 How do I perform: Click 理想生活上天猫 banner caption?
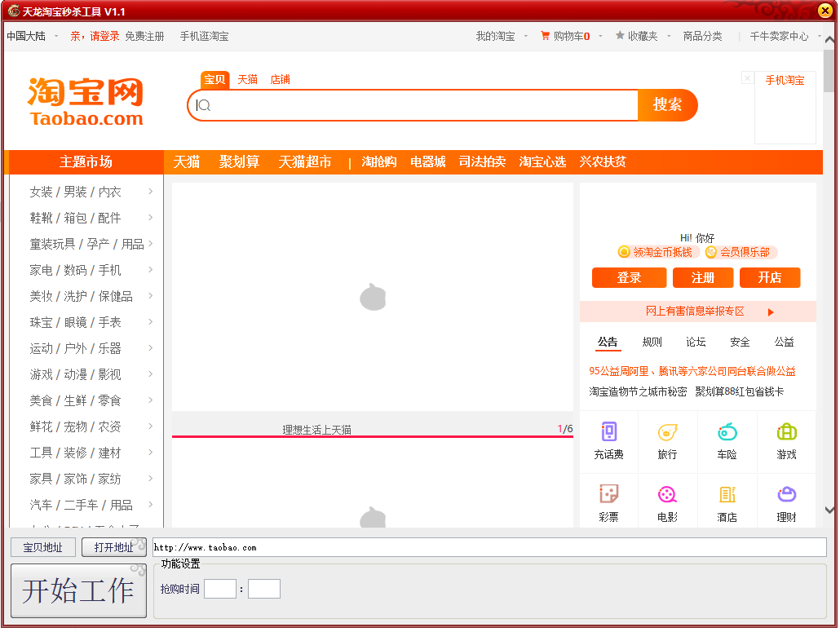[x=316, y=430]
